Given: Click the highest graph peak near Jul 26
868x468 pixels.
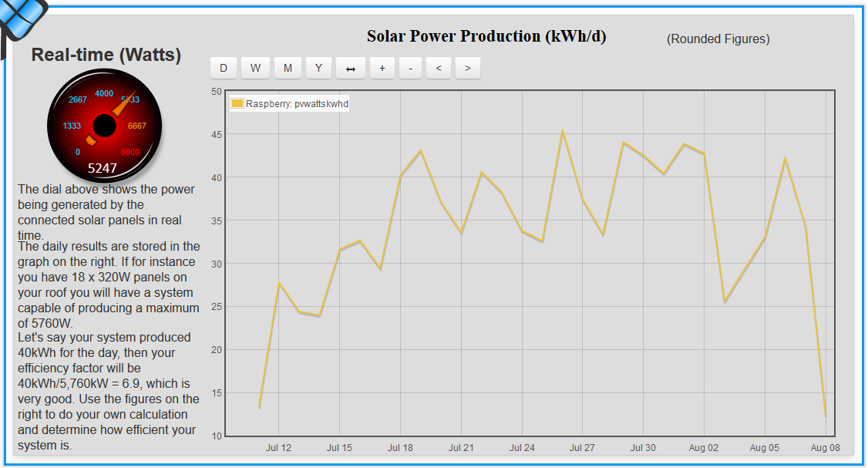Looking at the screenshot, I should coord(563,131).
